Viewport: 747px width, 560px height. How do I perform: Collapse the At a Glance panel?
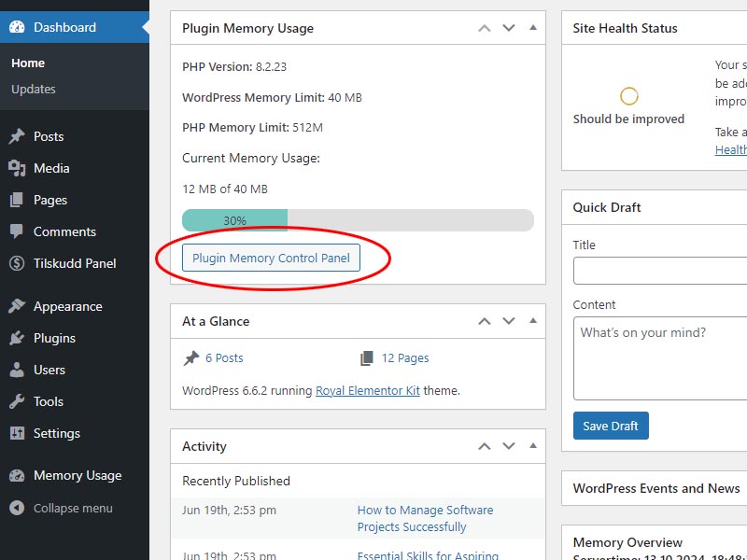(533, 320)
